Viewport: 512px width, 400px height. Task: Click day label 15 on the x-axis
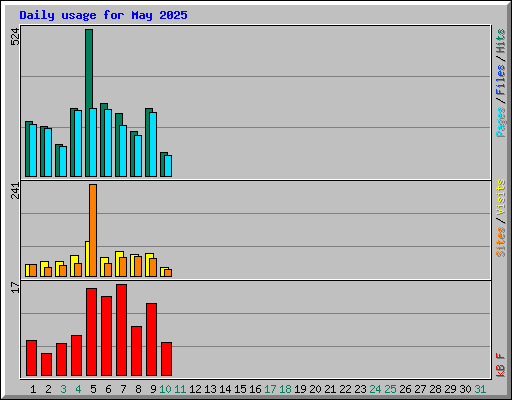[x=240, y=389]
